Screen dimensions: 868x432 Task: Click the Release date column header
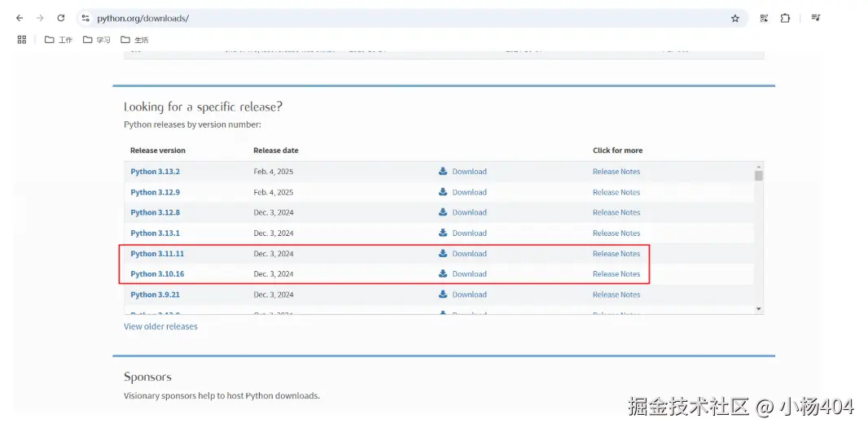click(x=276, y=151)
